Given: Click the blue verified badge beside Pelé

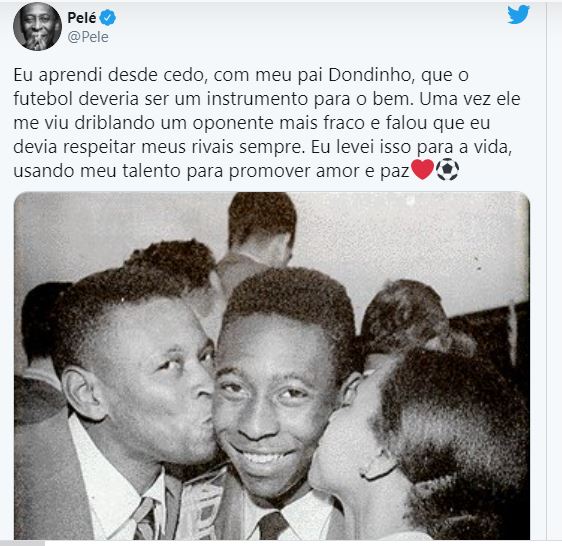Looking at the screenshot, I should click(108, 18).
